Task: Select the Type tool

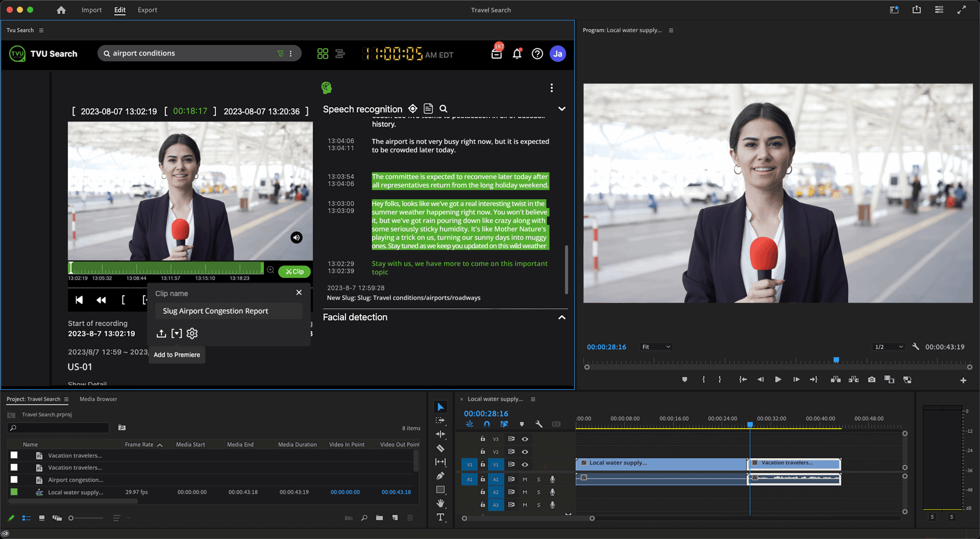Action: [440, 517]
